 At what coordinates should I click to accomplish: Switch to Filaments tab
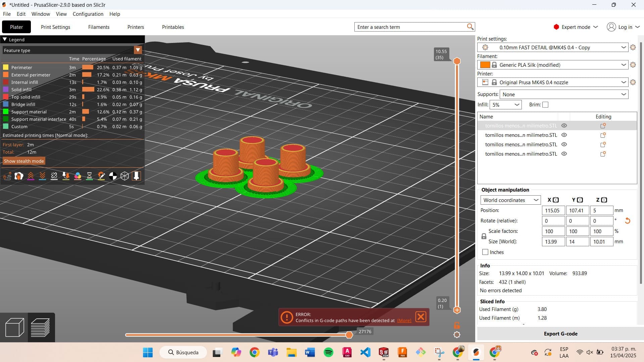99,27
